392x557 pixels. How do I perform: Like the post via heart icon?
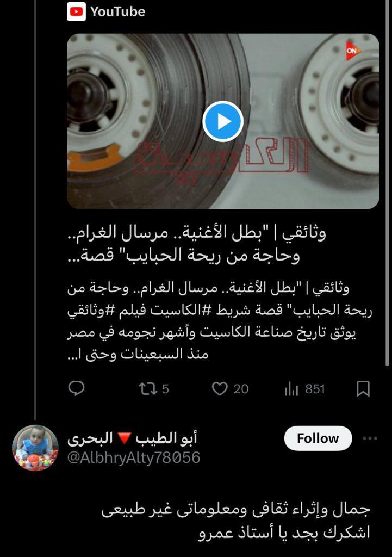pyautogui.click(x=220, y=388)
